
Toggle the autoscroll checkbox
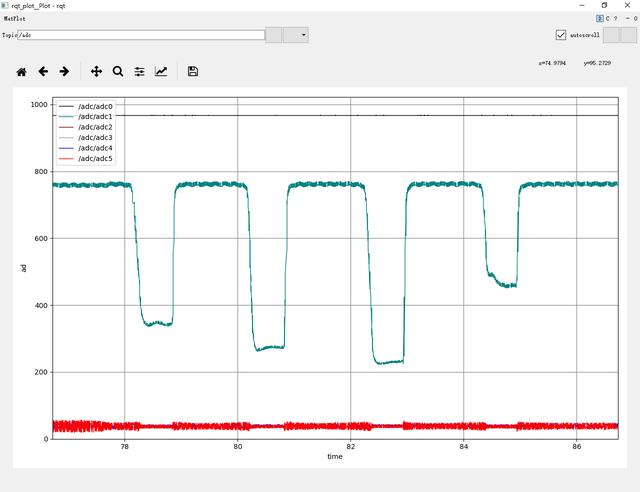click(x=561, y=35)
